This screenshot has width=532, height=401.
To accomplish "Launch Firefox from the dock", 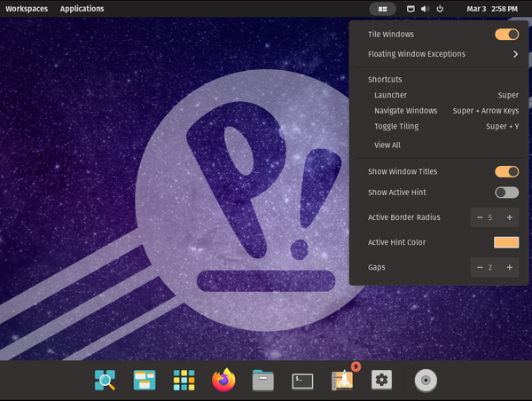I will [223, 380].
